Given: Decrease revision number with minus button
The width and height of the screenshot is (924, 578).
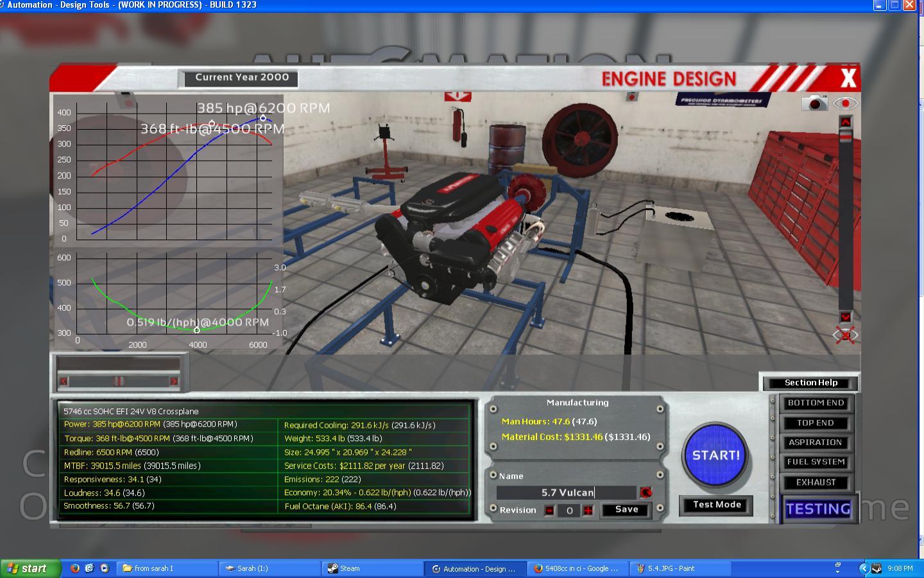Looking at the screenshot, I should point(549,511).
